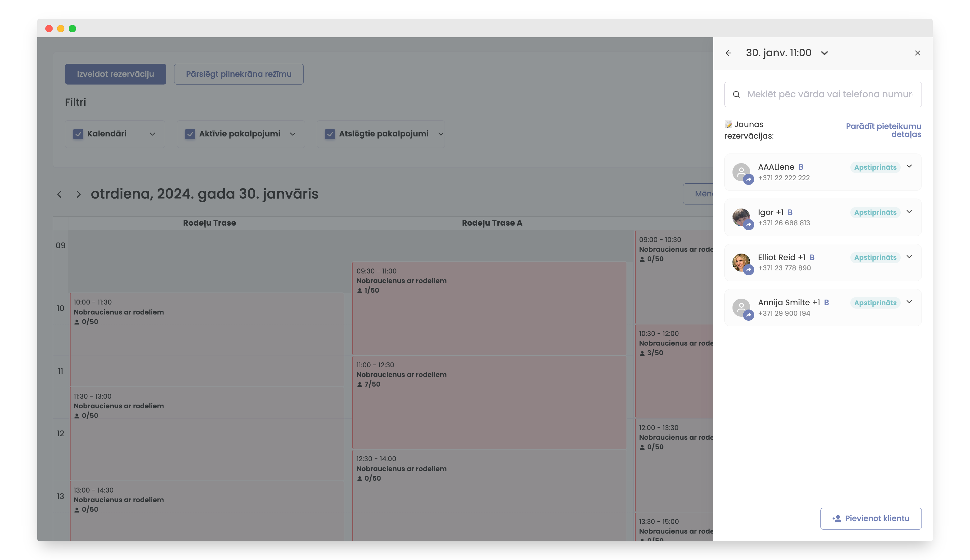Click Izveidot rezervāciju button
The height and width of the screenshot is (560, 970).
(x=115, y=74)
